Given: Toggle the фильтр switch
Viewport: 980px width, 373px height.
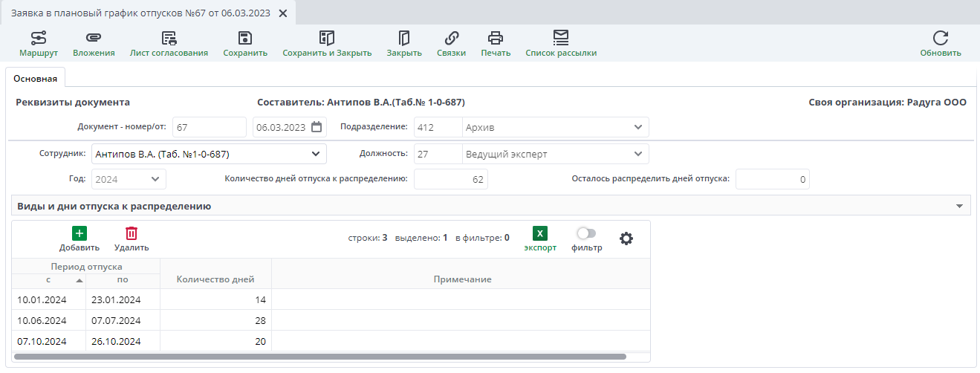Looking at the screenshot, I should click(586, 233).
